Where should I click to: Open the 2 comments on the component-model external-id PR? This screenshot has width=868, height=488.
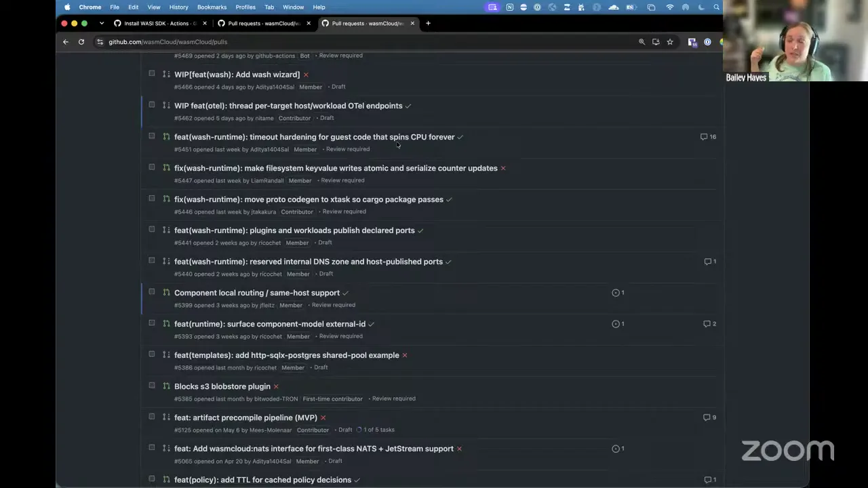pos(709,324)
